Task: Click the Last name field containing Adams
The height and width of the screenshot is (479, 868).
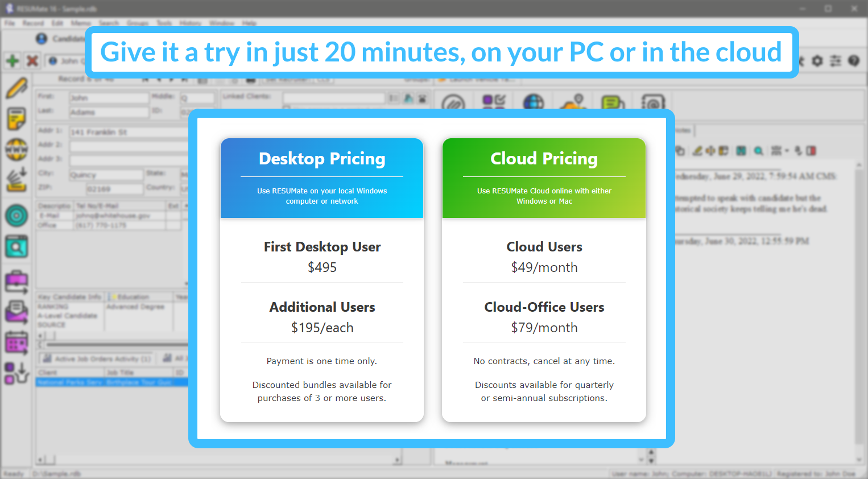Action: (109, 113)
